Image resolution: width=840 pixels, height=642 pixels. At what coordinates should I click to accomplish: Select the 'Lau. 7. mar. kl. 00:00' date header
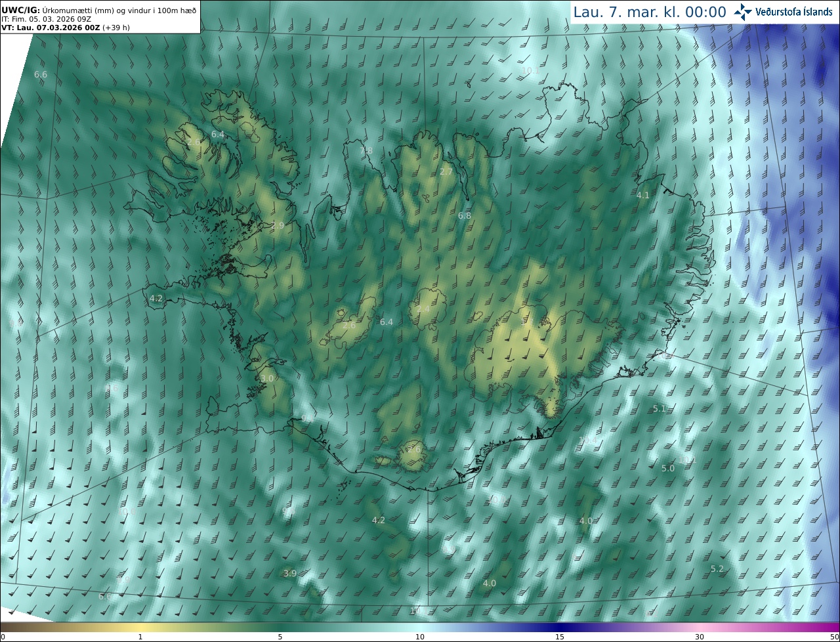pos(650,12)
